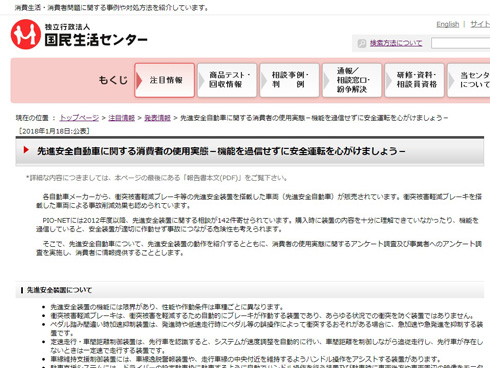Click the bullet starting 先進安全装置の機能には限界があり
Screen dimensions: 490x368
click(167, 307)
